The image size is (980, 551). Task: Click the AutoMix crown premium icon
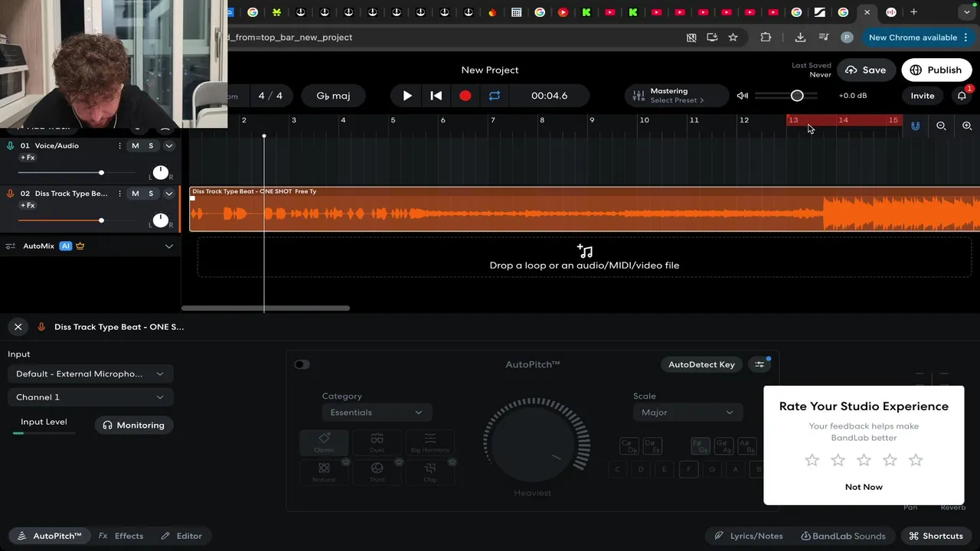click(x=80, y=246)
